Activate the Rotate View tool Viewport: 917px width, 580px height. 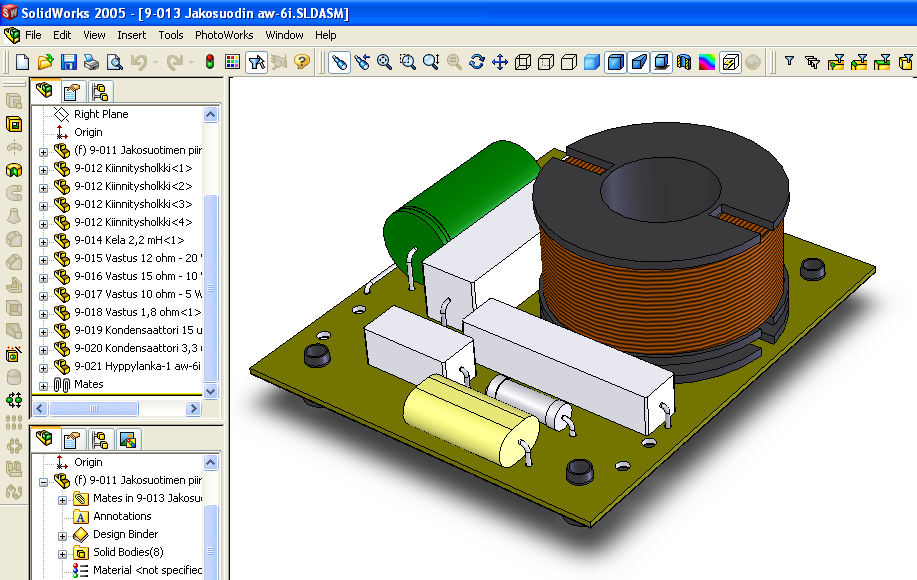click(x=475, y=62)
